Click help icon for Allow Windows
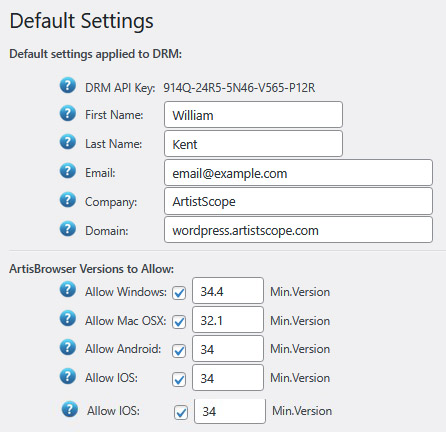 68,290
